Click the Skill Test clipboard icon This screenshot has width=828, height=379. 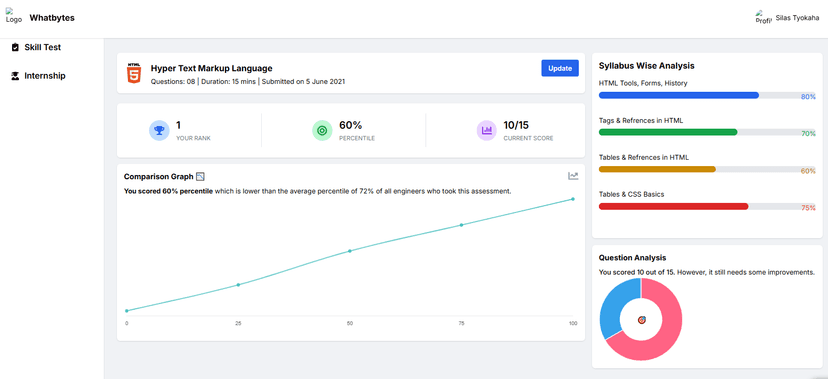pos(15,47)
